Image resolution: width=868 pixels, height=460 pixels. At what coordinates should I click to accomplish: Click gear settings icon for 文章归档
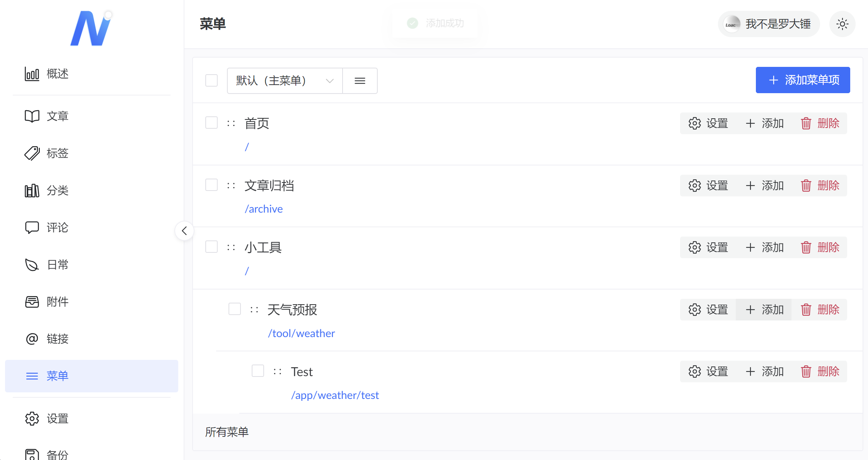tap(694, 186)
